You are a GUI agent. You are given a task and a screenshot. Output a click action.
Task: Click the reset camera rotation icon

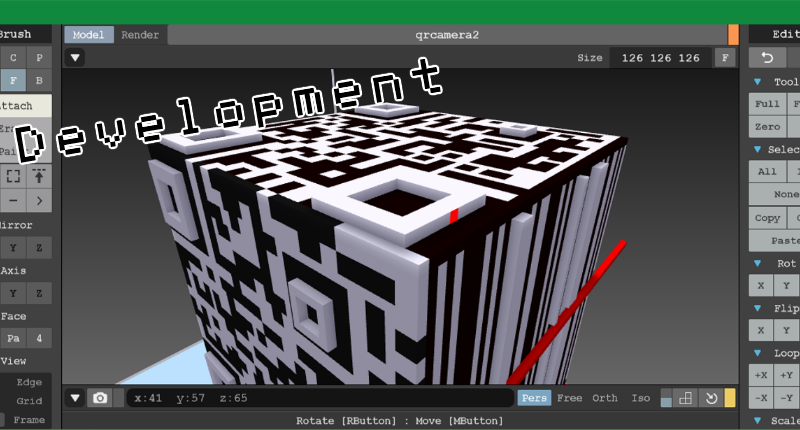click(x=710, y=398)
